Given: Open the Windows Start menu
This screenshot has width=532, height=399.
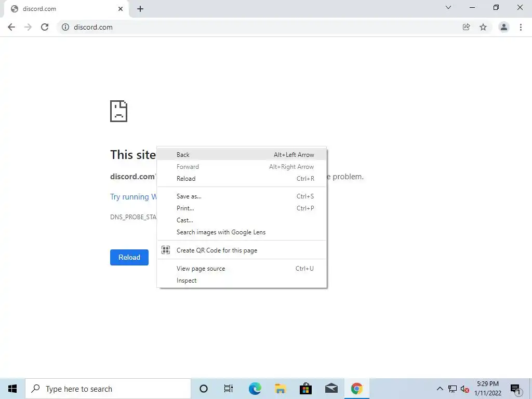Looking at the screenshot, I should [x=12, y=389].
